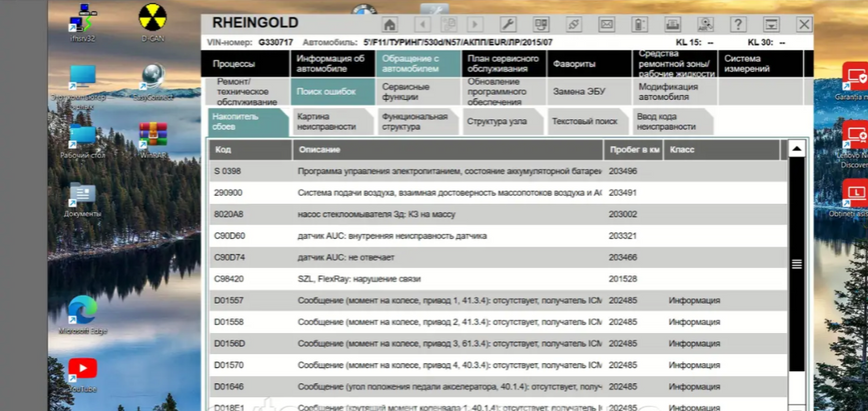This screenshot has height=411, width=868.
Task: Select fault code D01570 row
Action: click(x=497, y=365)
